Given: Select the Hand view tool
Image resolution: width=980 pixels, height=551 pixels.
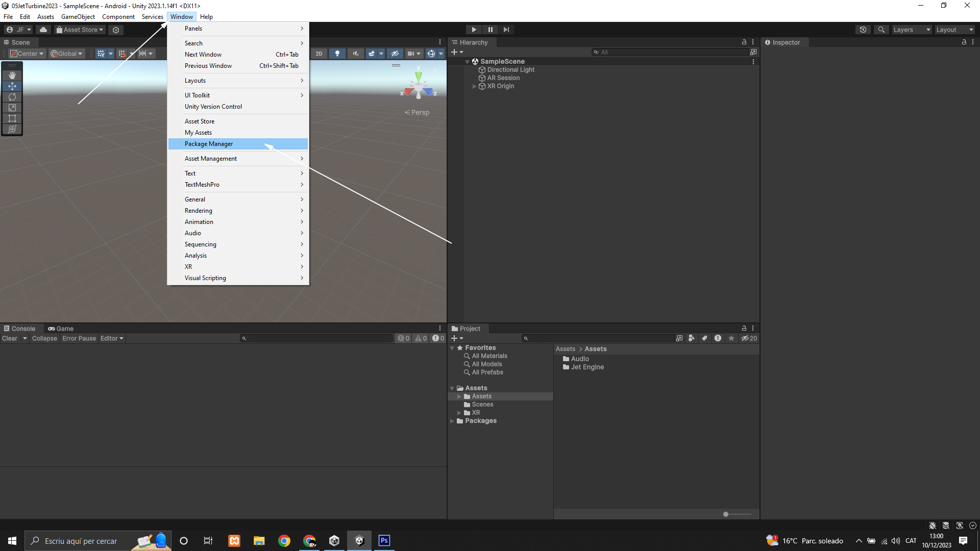Looking at the screenshot, I should click(12, 75).
